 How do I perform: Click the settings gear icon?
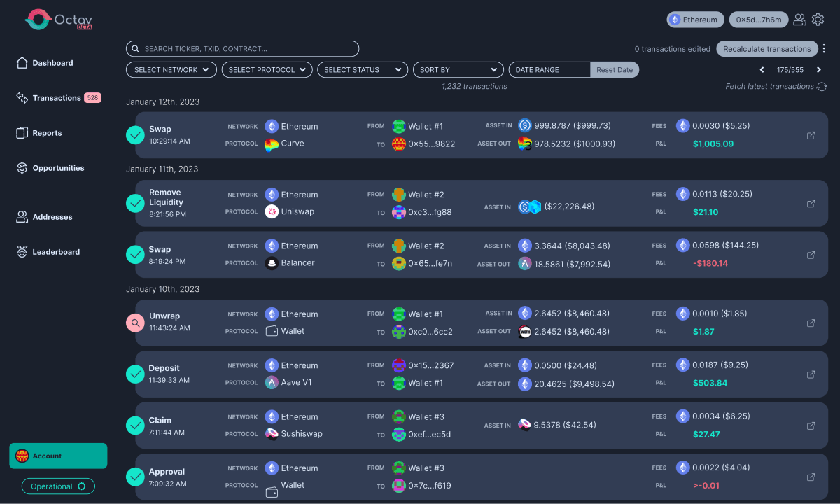pos(818,20)
